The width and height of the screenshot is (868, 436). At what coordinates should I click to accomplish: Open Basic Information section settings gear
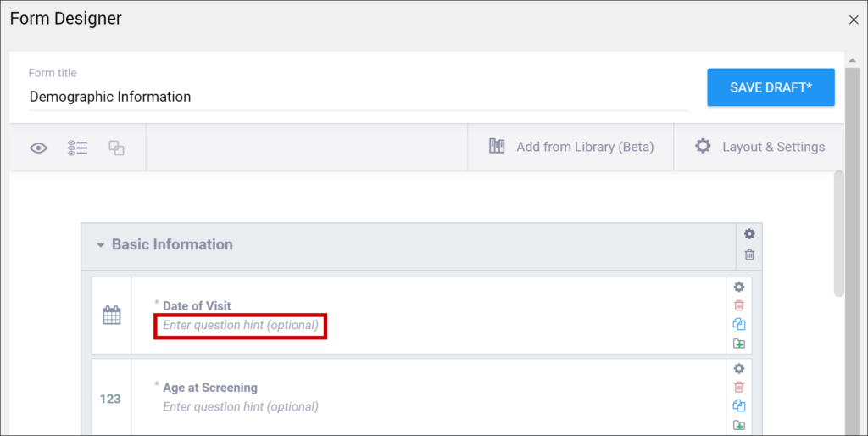coord(749,234)
